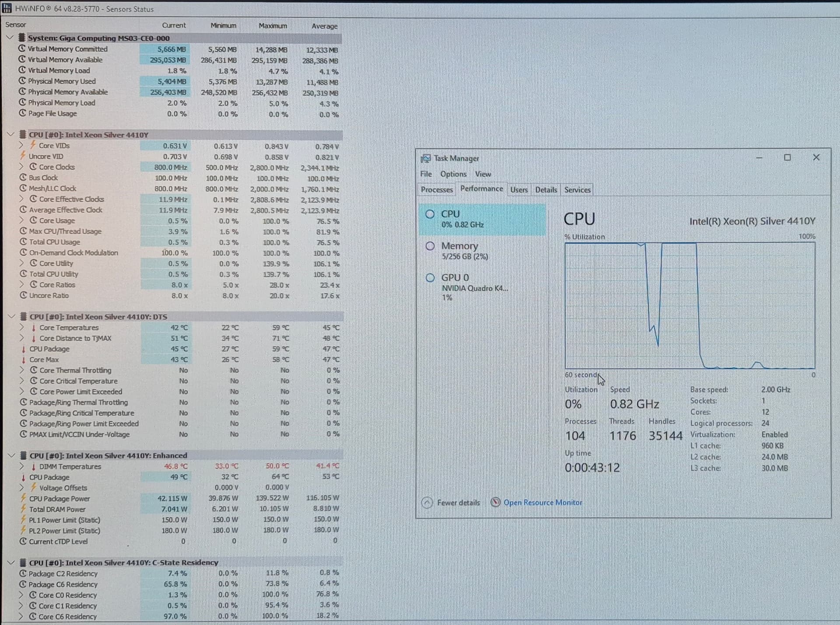Expand the DIMM Temperatures row
Screen dimensions: 840x625
point(21,466)
